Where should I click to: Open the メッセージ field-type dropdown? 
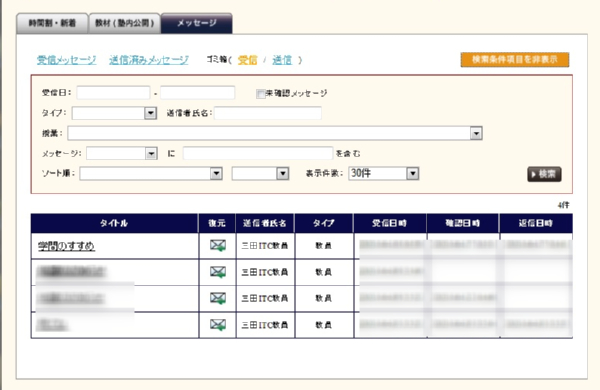pyautogui.click(x=122, y=153)
